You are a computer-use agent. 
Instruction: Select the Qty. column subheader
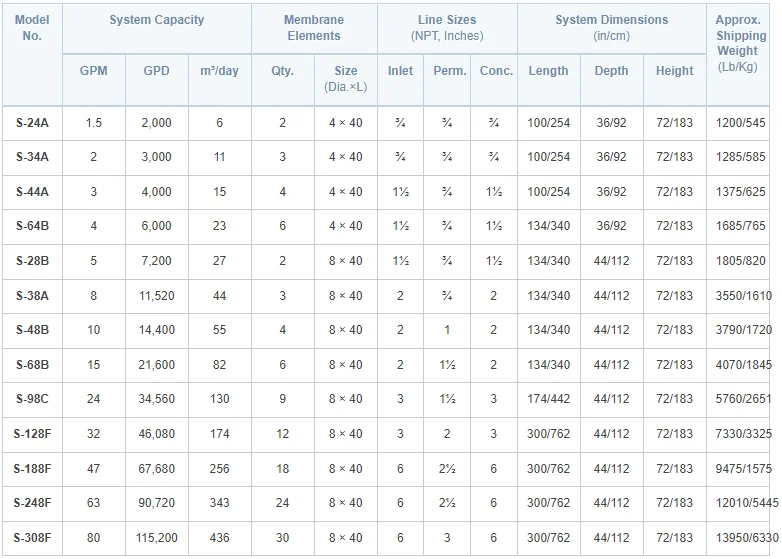click(x=282, y=71)
